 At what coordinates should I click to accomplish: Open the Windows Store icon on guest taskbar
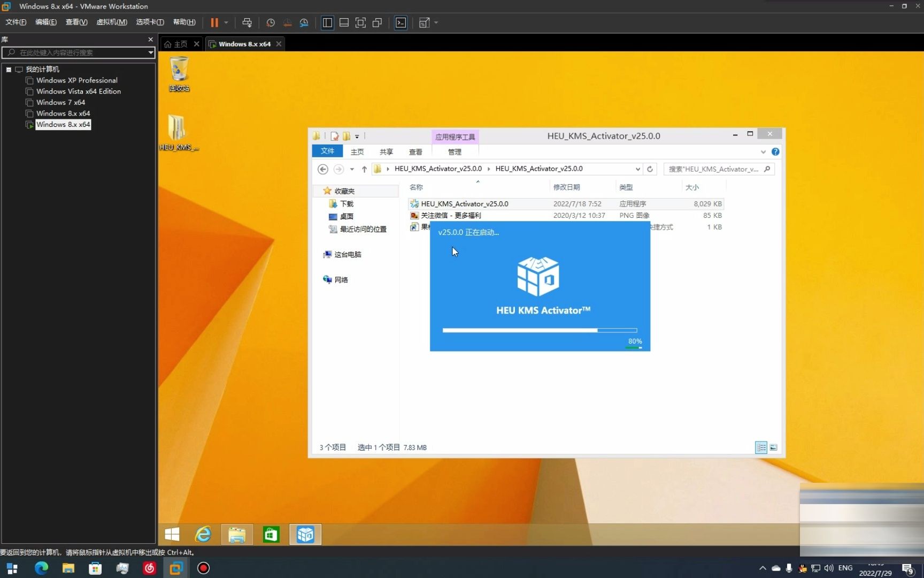[x=271, y=534]
